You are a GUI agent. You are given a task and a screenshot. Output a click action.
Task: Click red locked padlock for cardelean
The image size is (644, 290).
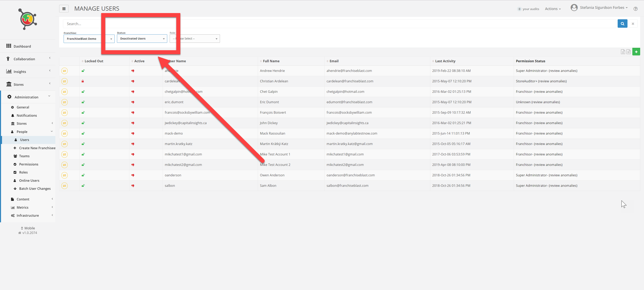(83, 81)
